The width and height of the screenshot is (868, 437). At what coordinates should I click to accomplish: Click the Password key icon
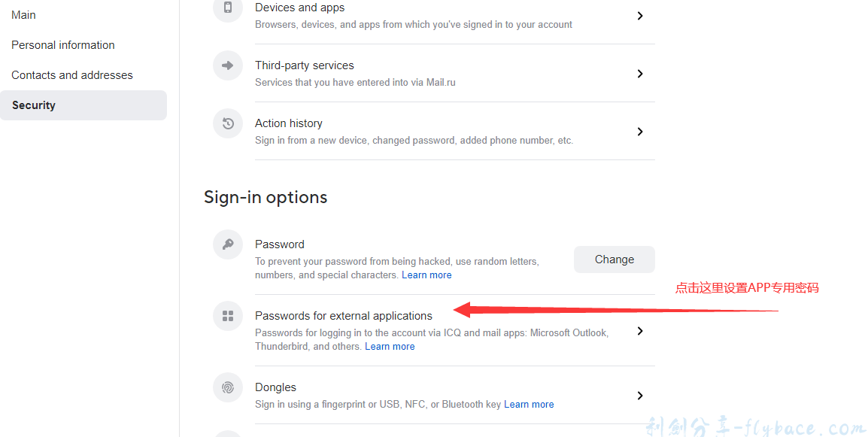[228, 244]
